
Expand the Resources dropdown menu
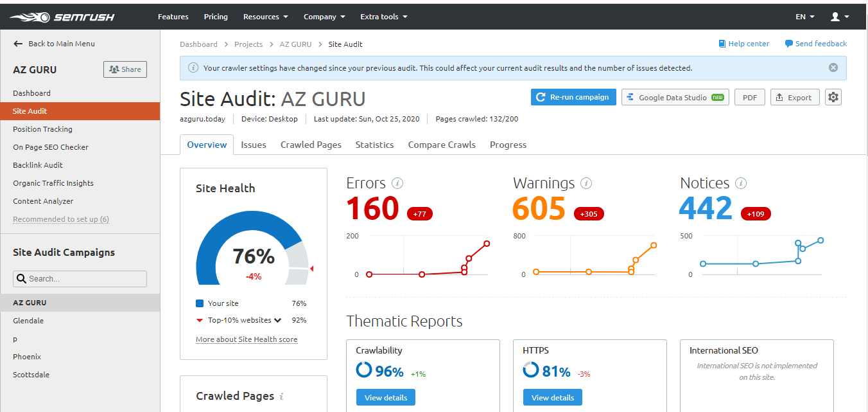tap(265, 17)
